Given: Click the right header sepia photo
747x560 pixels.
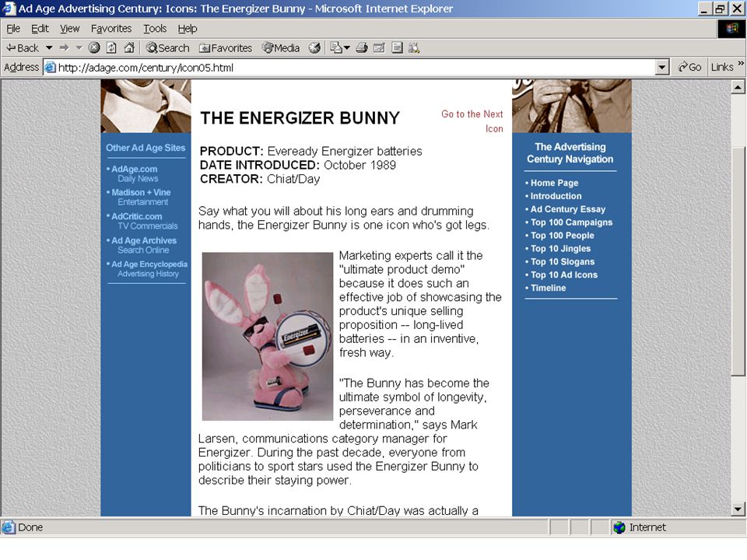Looking at the screenshot, I should click(x=572, y=107).
